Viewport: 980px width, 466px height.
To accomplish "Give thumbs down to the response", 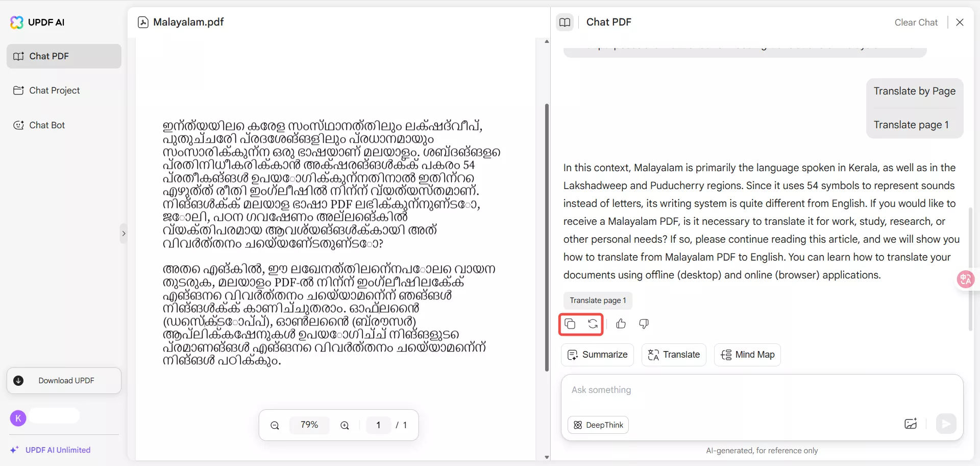I will click(x=644, y=324).
